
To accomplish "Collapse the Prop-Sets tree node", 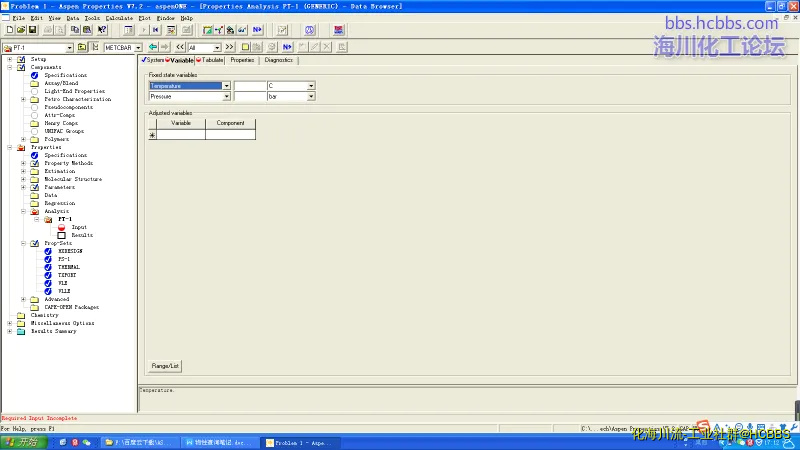I will click(x=23, y=243).
